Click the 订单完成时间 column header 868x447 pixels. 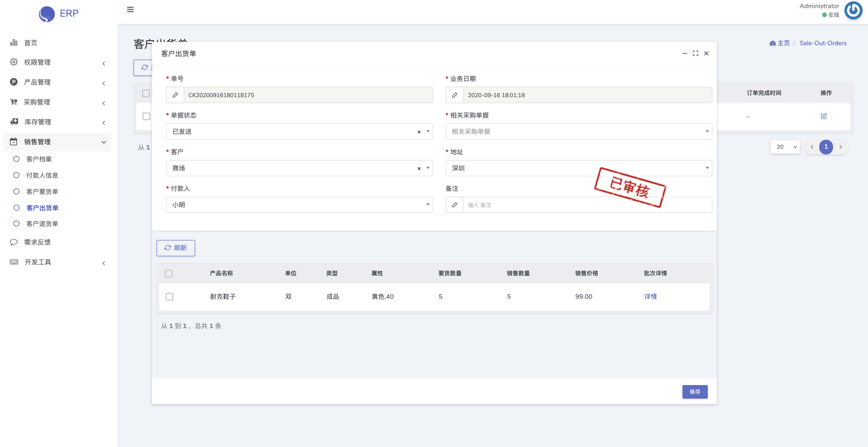(764, 93)
